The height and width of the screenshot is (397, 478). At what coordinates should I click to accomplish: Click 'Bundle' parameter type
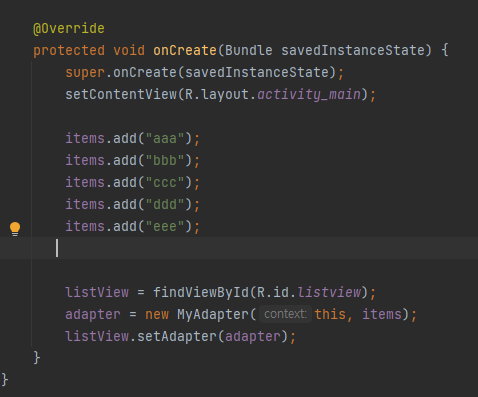coord(249,50)
